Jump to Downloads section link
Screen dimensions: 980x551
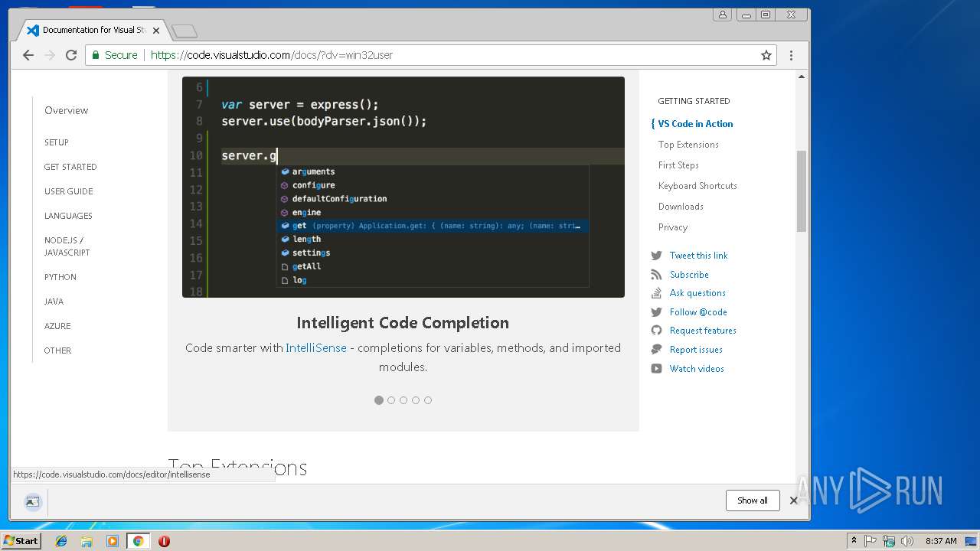[x=681, y=207]
